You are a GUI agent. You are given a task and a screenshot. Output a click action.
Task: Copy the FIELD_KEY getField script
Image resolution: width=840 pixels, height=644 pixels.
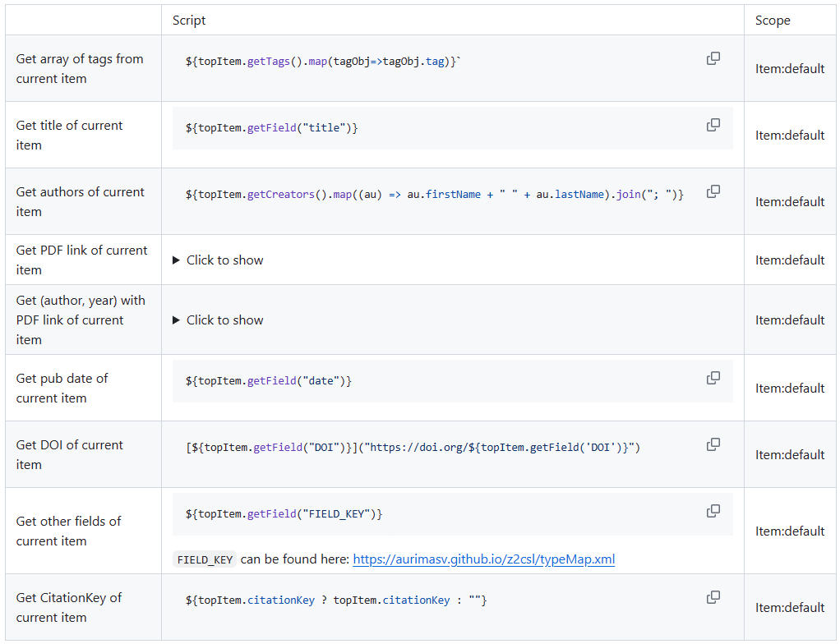(713, 511)
